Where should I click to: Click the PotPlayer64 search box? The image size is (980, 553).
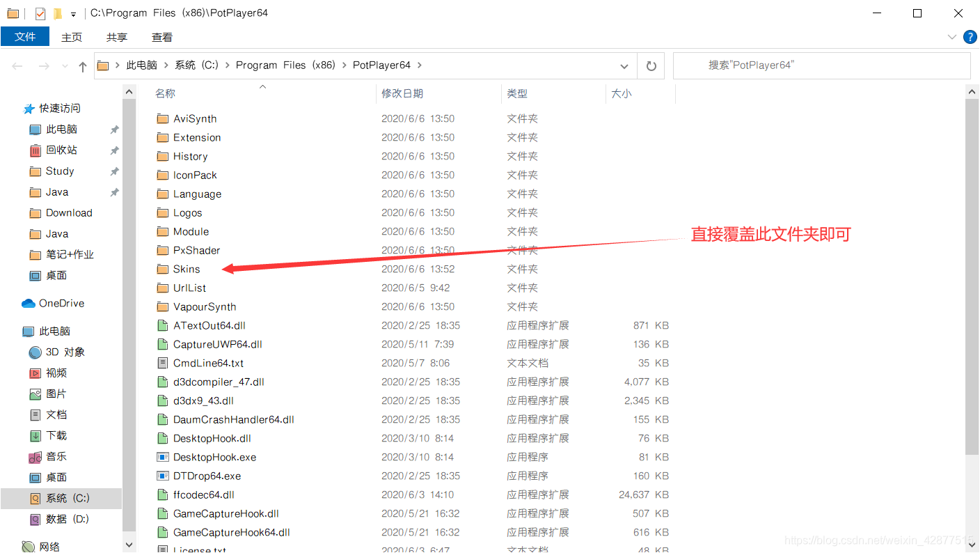click(x=821, y=65)
